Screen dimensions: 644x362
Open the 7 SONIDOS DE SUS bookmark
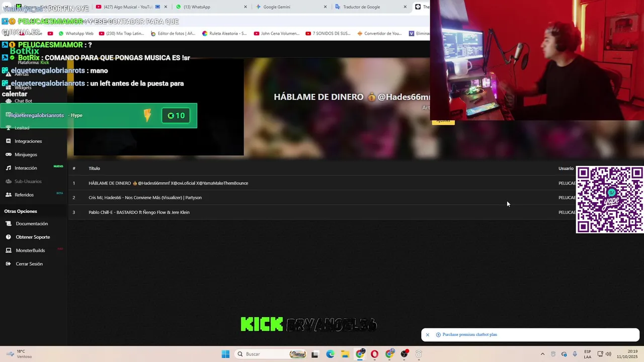(x=328, y=34)
